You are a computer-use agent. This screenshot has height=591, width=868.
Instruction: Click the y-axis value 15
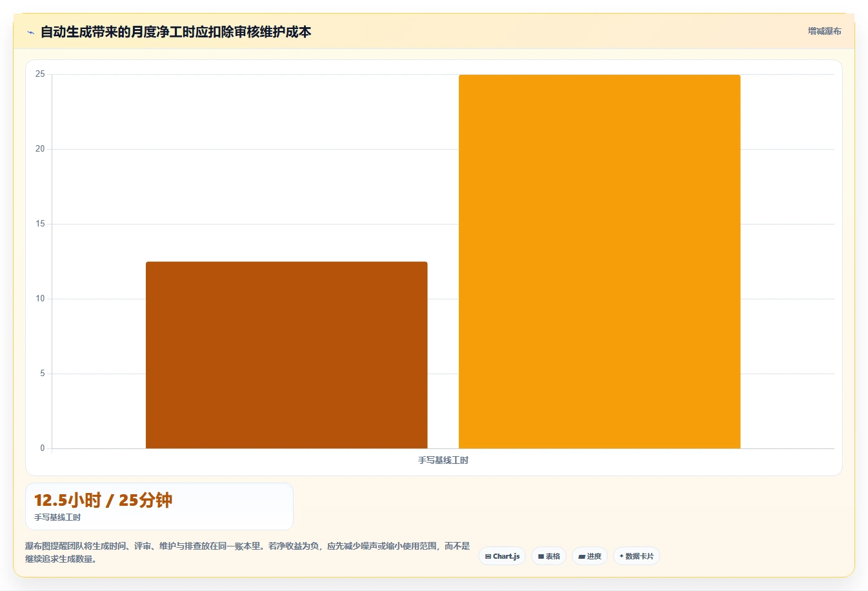pos(40,224)
